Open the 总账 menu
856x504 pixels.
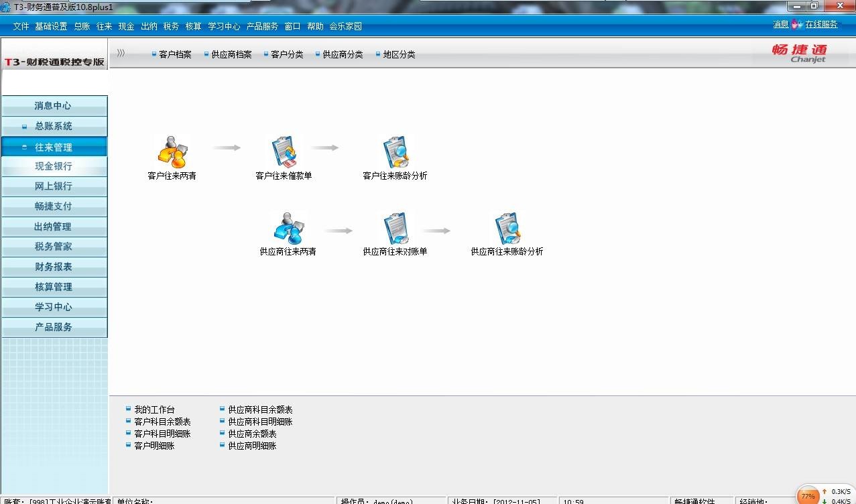point(82,26)
